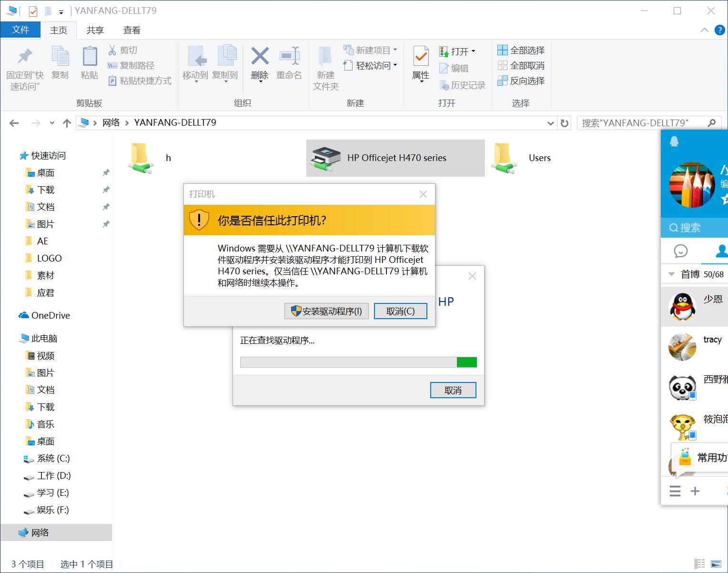Click Paste shortcut (粘贴快捷方式)
Viewport: 728px width, 573px height.
point(140,80)
